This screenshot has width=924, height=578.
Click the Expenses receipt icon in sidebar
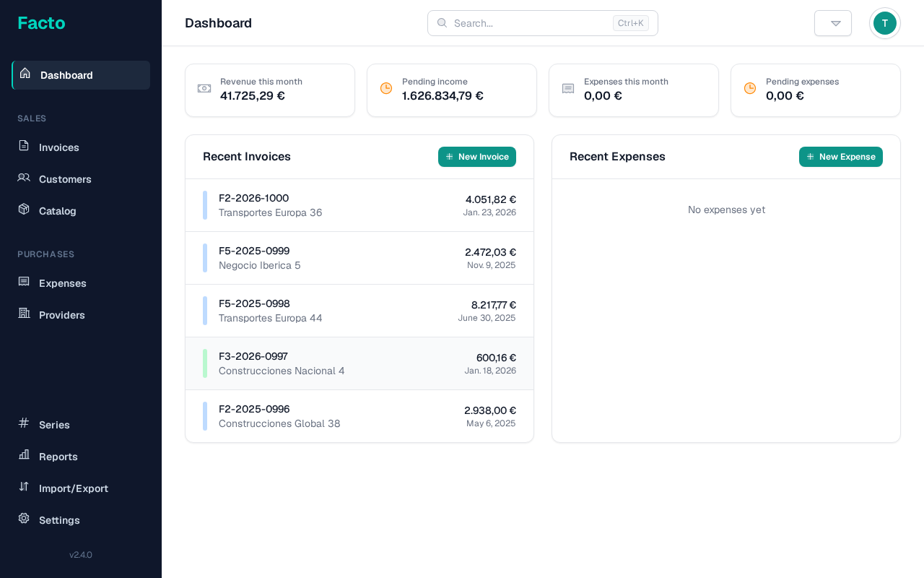[24, 282]
